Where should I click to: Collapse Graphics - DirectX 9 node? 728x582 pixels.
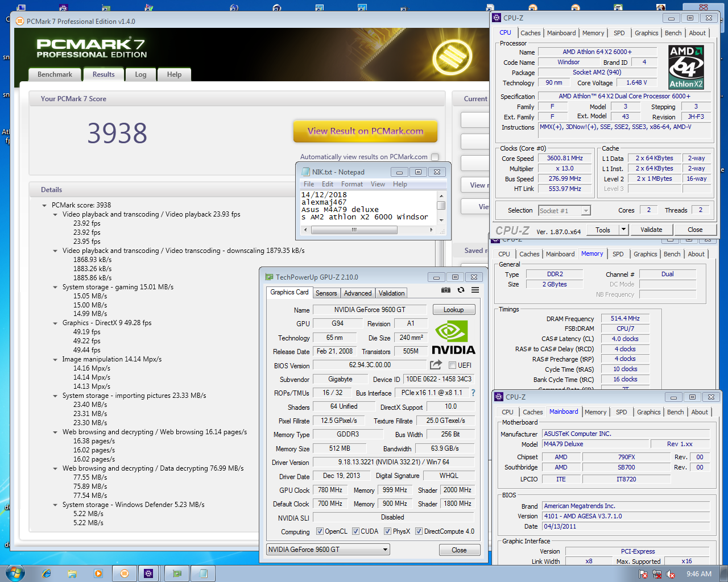click(55, 323)
